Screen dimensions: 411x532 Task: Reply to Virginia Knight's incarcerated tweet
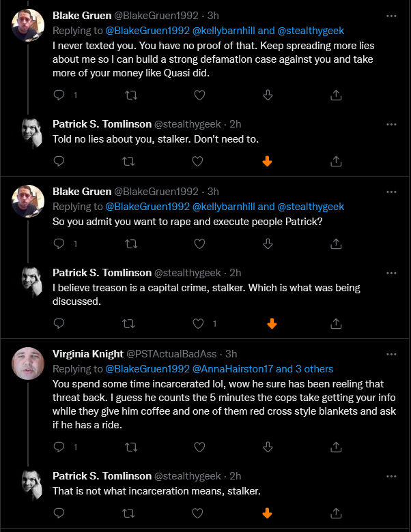(59, 447)
